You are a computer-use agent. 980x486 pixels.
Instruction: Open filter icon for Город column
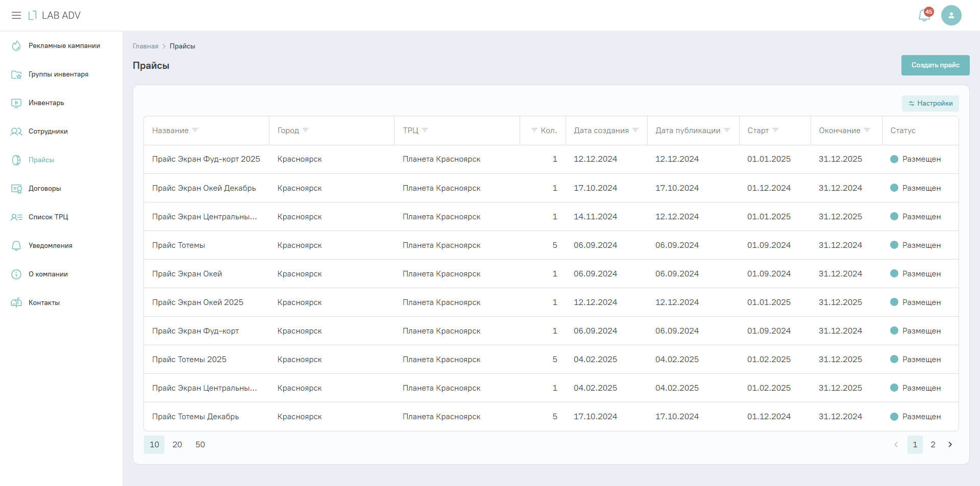pos(305,131)
